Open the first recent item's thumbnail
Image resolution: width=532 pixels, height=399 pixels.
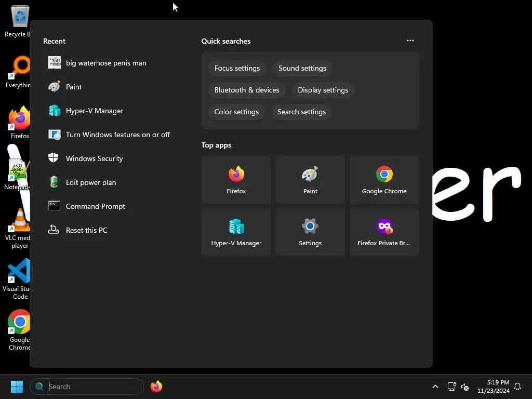tap(54, 63)
